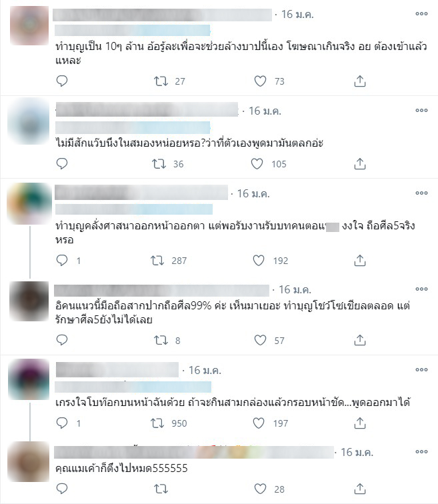Share the tweet with 192 likes
Image resolution: width=438 pixels, height=504 pixels.
pos(359,261)
